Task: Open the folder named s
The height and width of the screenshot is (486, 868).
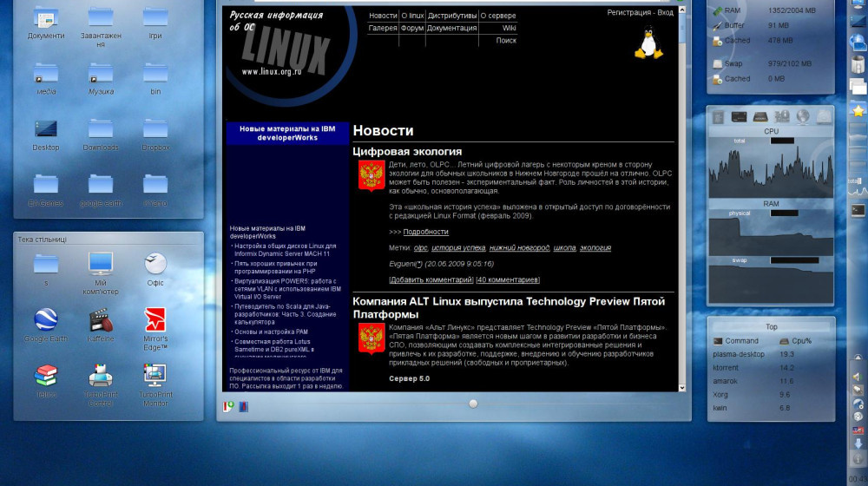Action: tap(45, 269)
